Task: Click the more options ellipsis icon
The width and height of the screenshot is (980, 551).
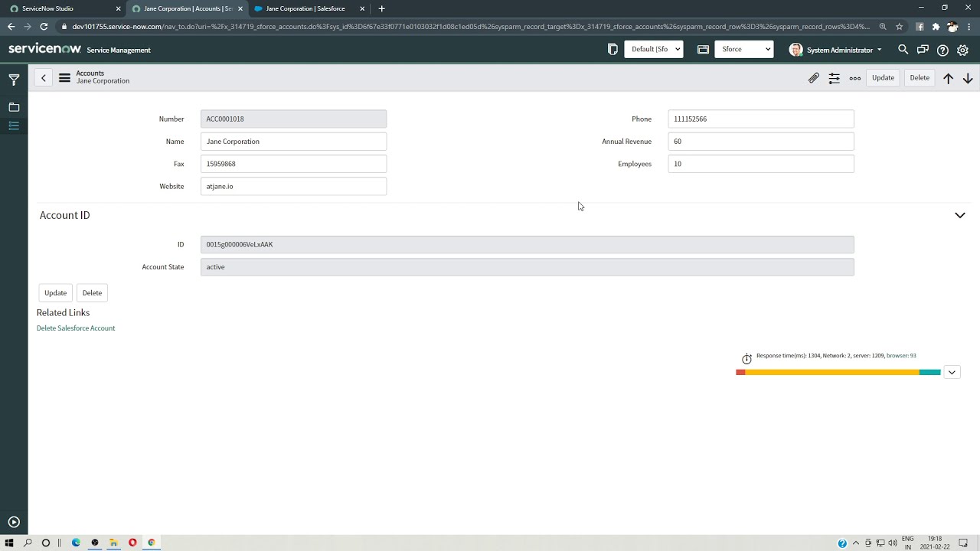Action: [x=854, y=77]
